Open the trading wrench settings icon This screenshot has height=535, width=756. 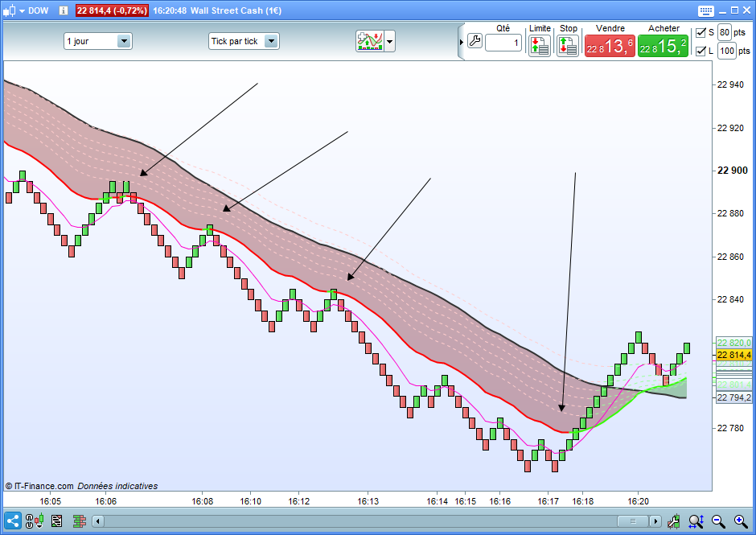[475, 41]
